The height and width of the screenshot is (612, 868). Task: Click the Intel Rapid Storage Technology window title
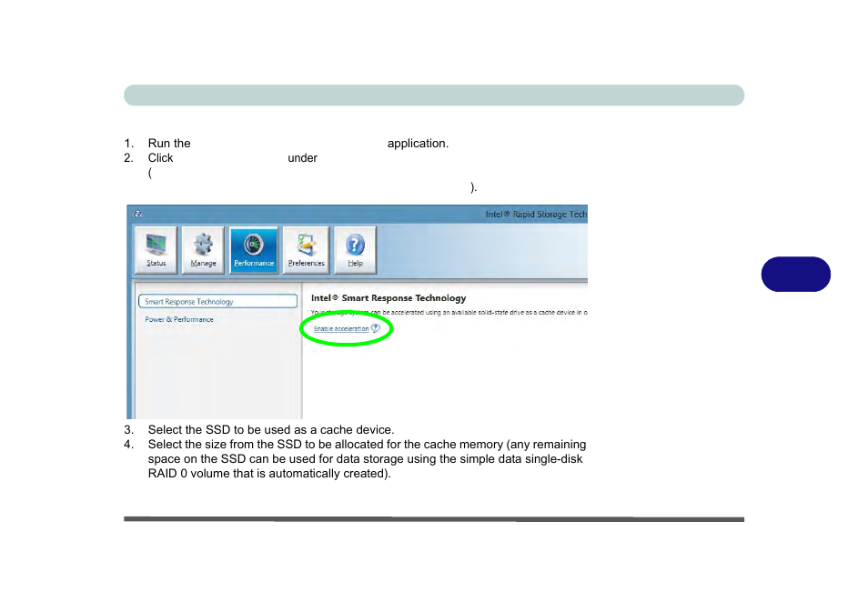pyautogui.click(x=536, y=214)
